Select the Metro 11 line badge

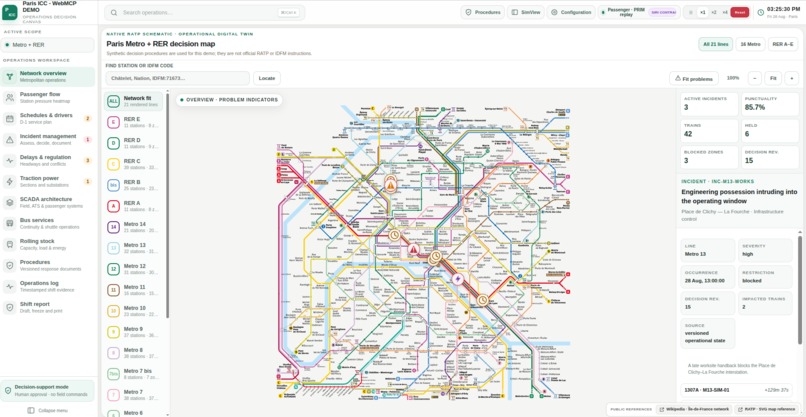(113, 290)
